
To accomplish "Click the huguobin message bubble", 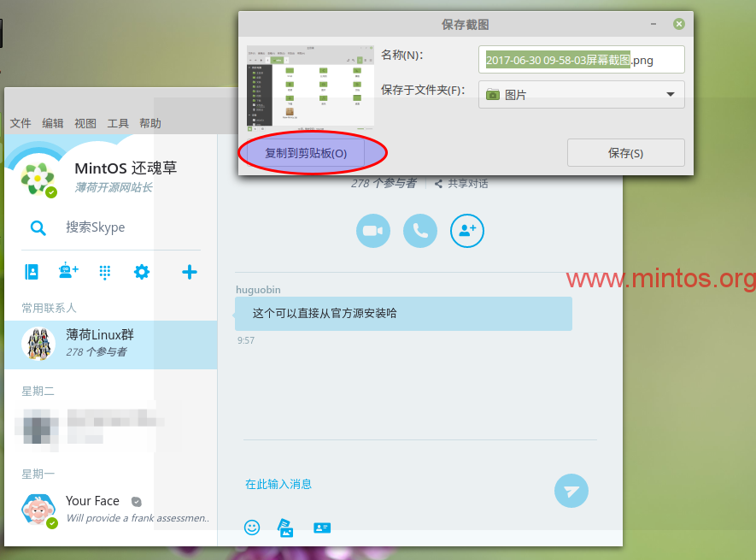I will (x=403, y=314).
